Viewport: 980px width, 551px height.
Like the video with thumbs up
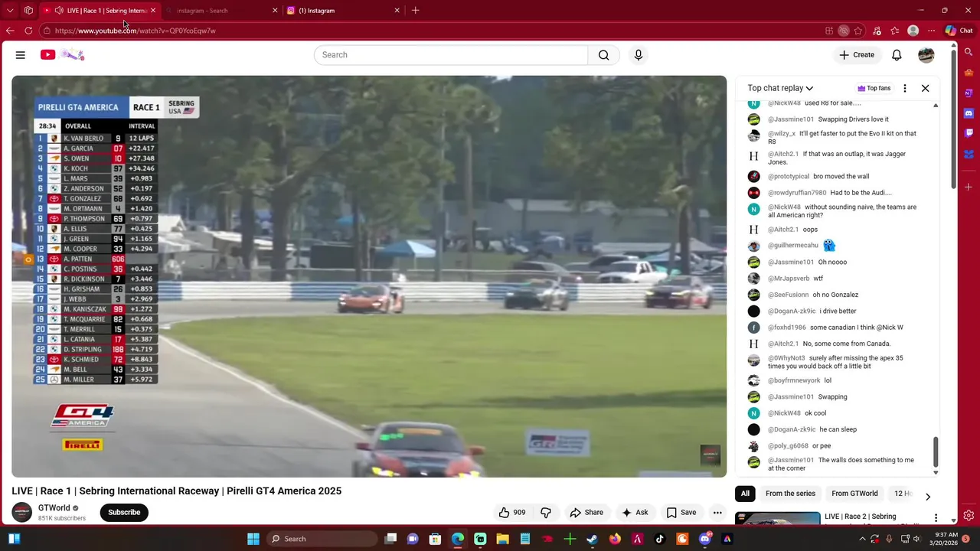[512, 513]
